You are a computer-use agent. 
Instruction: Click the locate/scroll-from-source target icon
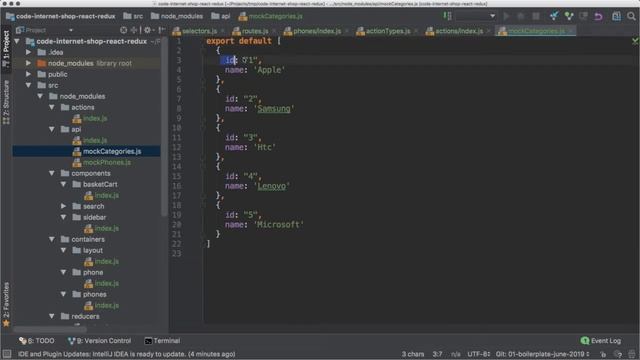pyautogui.click(x=123, y=30)
